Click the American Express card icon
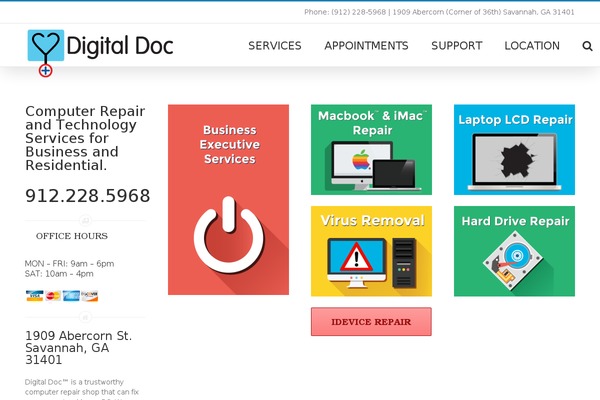 [71, 296]
